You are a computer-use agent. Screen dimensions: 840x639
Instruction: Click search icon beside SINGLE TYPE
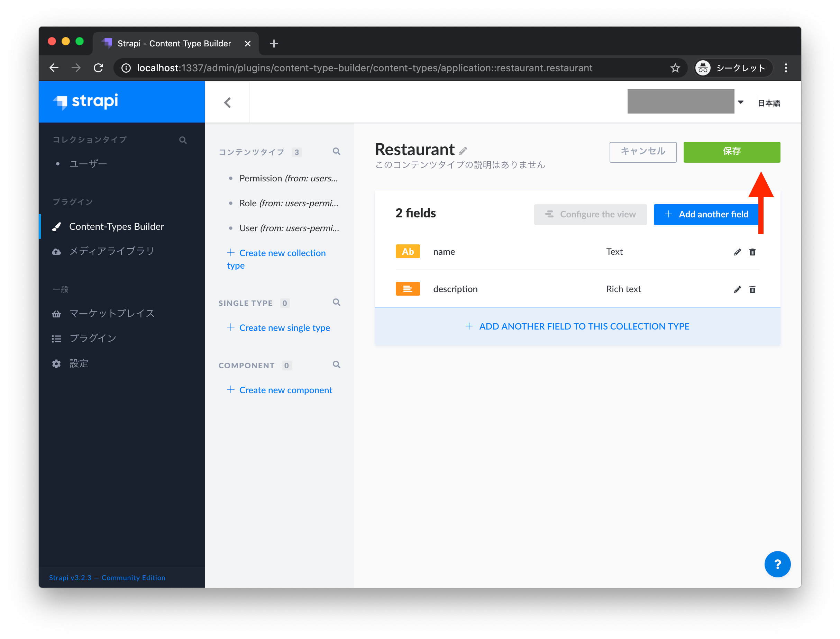tap(336, 303)
